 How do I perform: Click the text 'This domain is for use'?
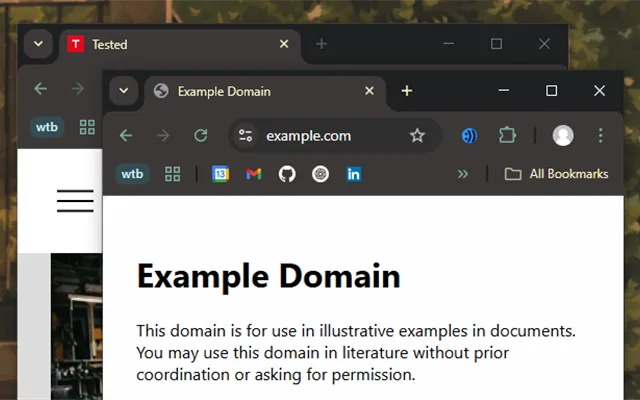216,331
